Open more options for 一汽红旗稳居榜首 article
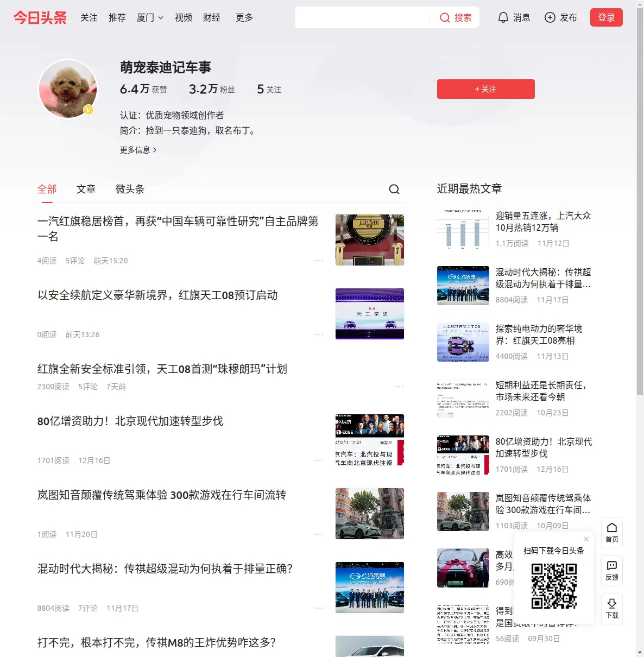This screenshot has height=657, width=644. click(319, 261)
